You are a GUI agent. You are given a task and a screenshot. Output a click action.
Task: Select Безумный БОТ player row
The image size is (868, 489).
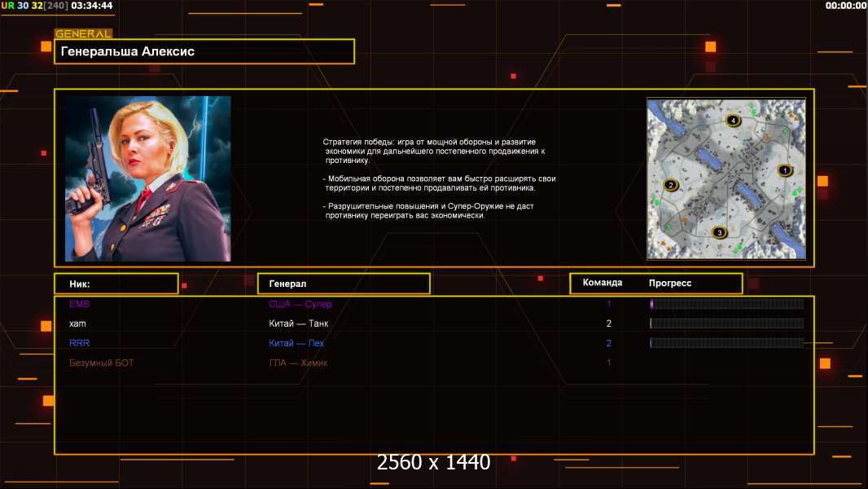click(434, 363)
